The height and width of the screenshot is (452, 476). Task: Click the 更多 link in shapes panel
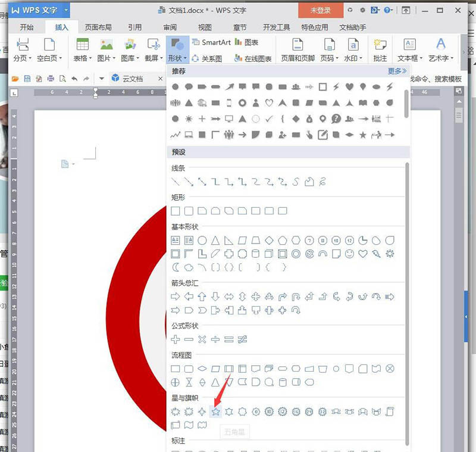click(x=397, y=71)
